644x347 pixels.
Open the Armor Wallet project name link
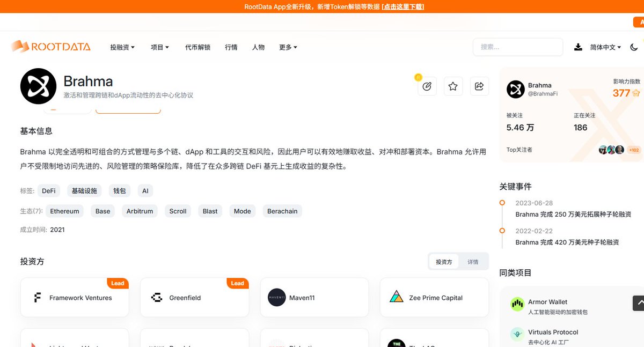coord(547,302)
